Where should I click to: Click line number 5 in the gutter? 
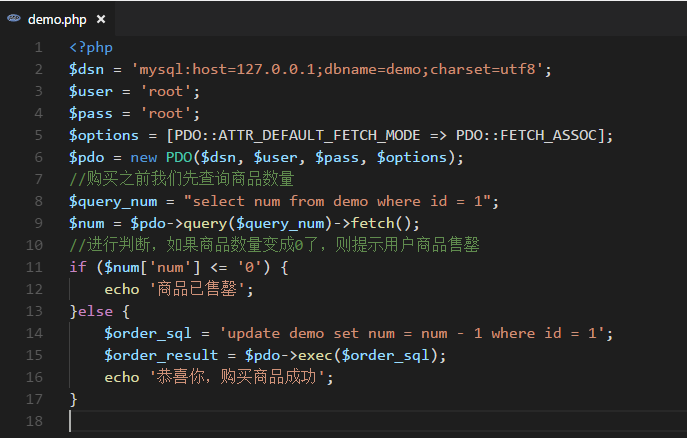coord(38,135)
